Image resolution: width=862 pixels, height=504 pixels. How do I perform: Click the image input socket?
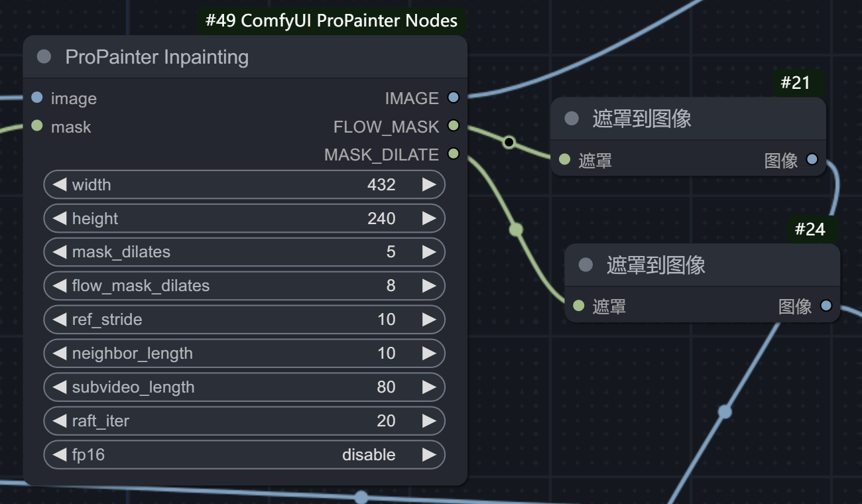coord(37,97)
